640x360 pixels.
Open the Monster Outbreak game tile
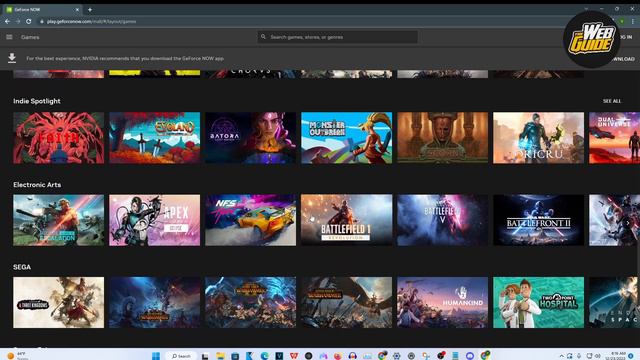[x=346, y=138]
